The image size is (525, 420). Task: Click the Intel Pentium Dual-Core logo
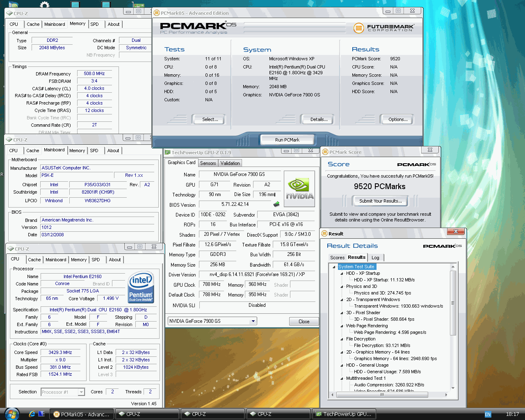coord(141,287)
